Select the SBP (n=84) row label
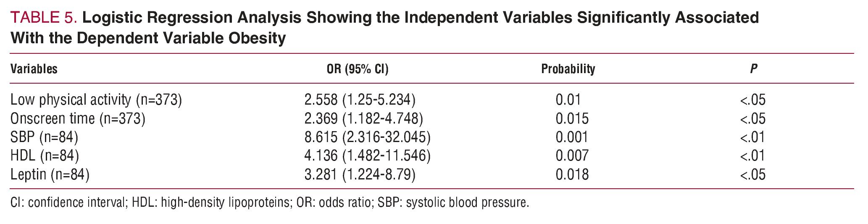This screenshot has height=224, width=868. coord(44,137)
